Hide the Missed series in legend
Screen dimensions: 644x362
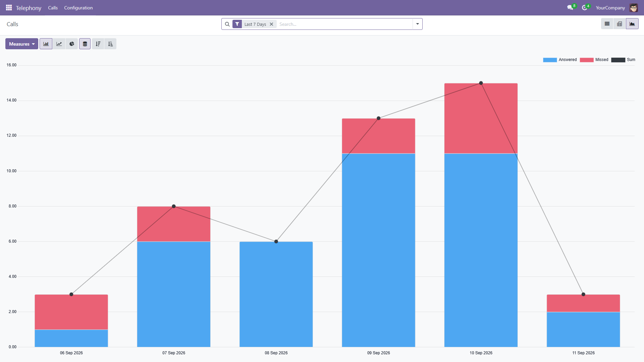594,60
